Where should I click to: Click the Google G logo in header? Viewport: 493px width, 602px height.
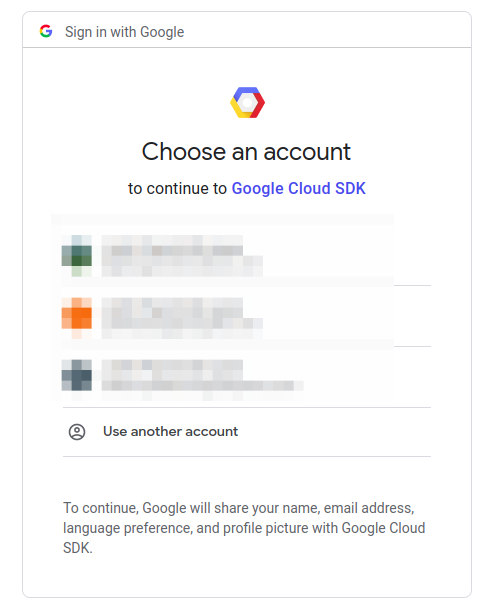point(46,31)
